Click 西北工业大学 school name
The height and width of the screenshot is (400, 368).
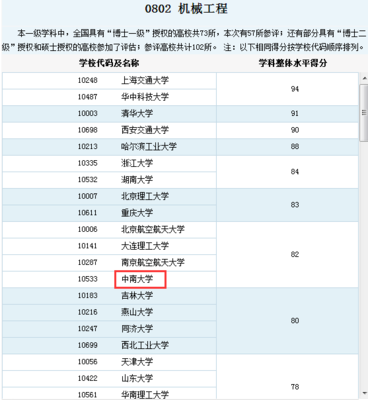145,345
